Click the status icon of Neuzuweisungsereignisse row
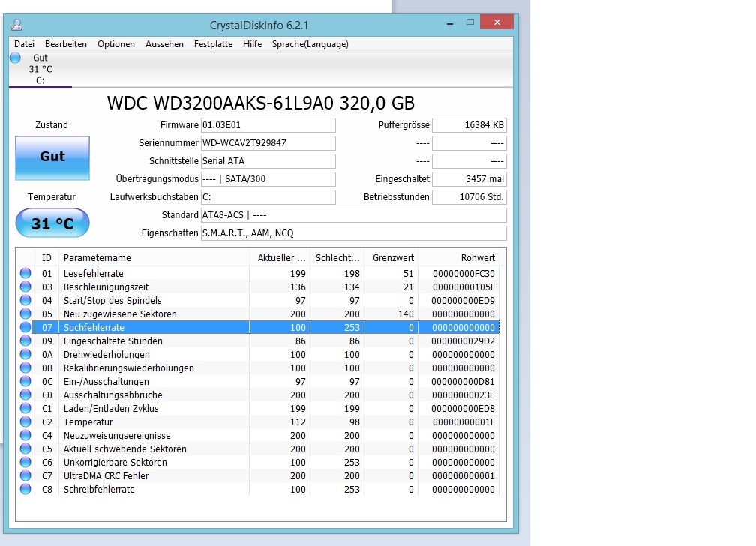756x546 pixels. click(25, 436)
